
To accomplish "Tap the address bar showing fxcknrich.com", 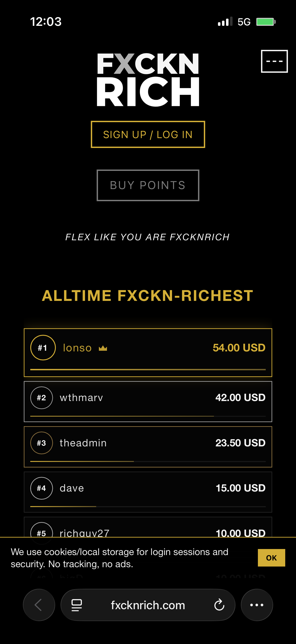I will (148, 605).
